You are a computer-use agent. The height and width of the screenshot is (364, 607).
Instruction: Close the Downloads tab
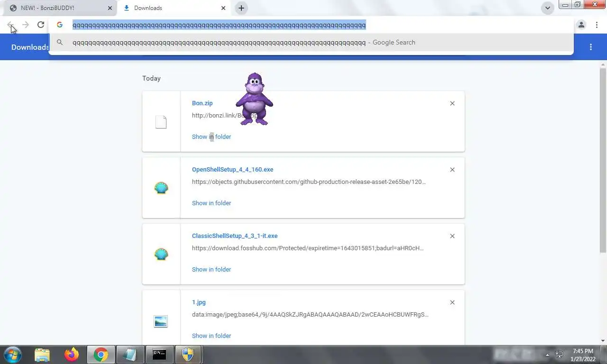point(223,8)
